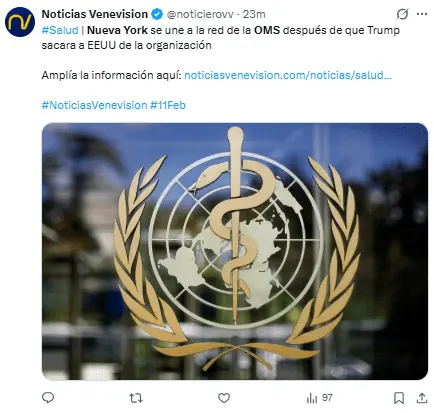Click the reply comment icon
434x413 pixels.
48,398
